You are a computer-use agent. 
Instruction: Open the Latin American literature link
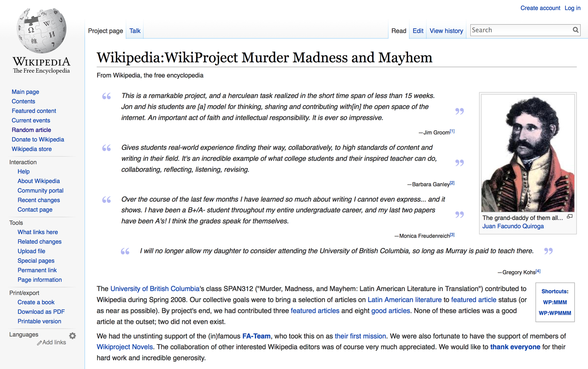tap(404, 300)
